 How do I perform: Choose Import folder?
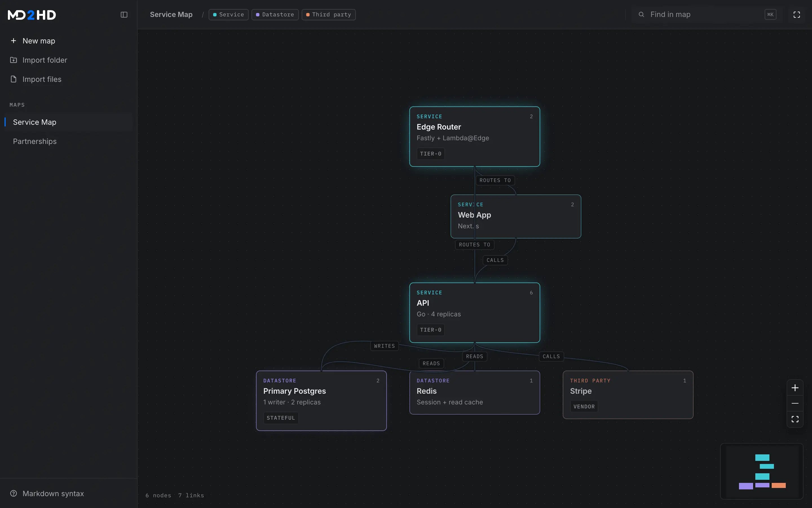pos(69,60)
